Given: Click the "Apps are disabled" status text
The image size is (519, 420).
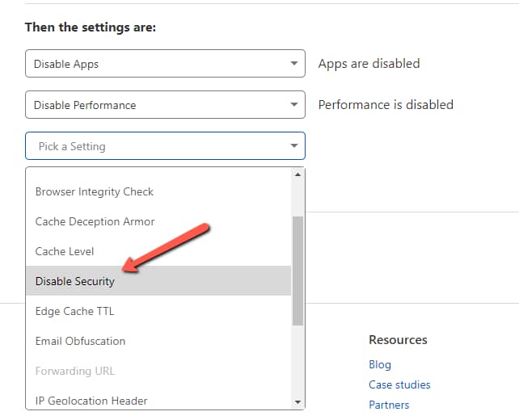Looking at the screenshot, I should pos(369,63).
